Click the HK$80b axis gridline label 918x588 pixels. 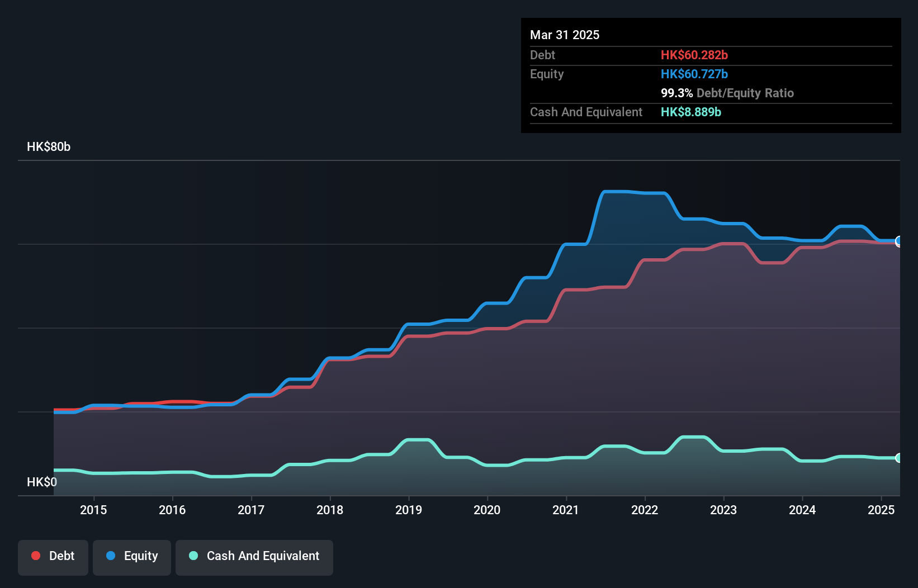tap(49, 147)
